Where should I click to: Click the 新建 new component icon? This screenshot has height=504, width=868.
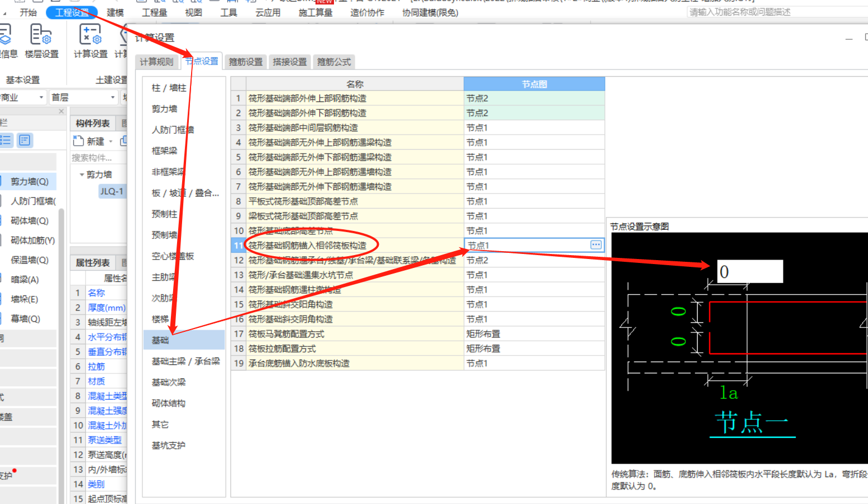click(x=78, y=141)
